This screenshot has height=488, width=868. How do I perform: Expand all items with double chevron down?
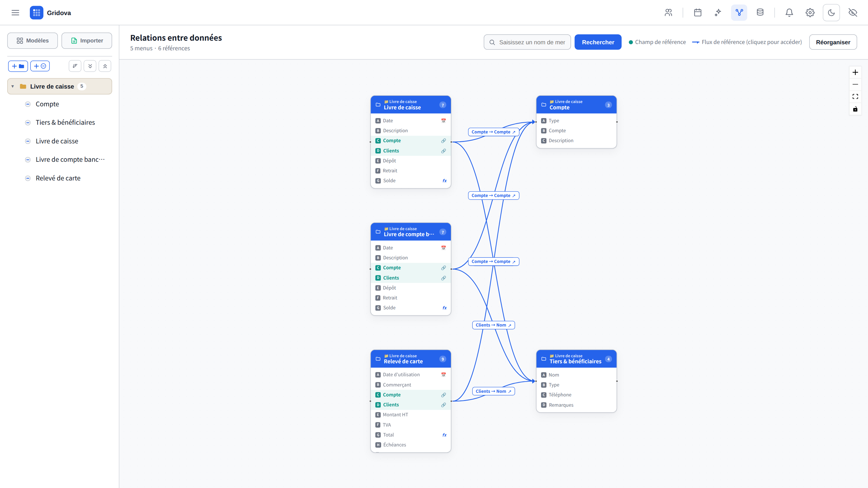click(90, 66)
